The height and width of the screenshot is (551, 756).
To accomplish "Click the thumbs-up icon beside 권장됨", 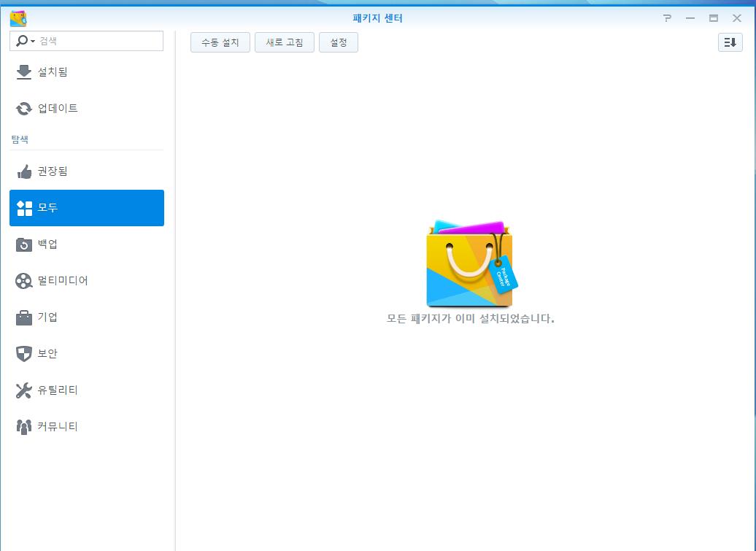I will tap(24, 171).
